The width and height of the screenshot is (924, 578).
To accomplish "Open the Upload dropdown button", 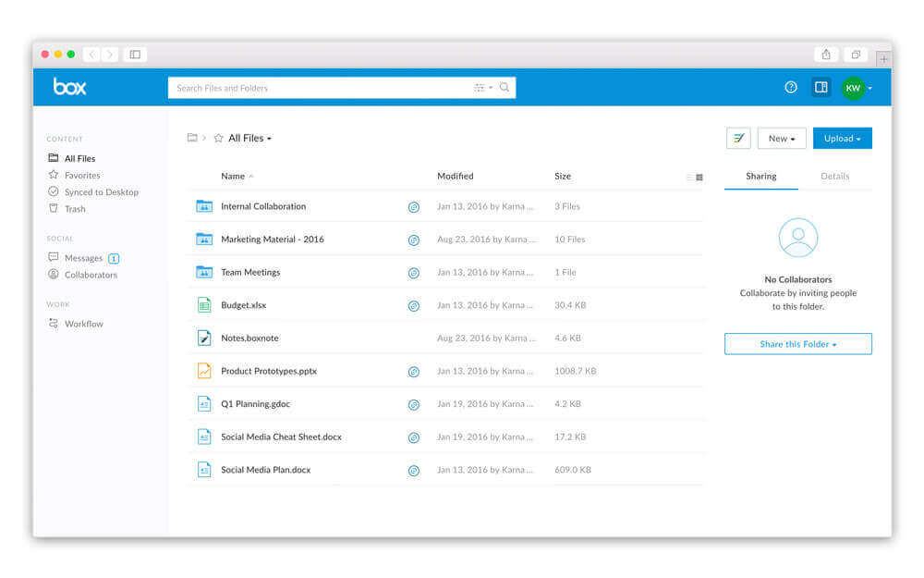I will coord(842,139).
